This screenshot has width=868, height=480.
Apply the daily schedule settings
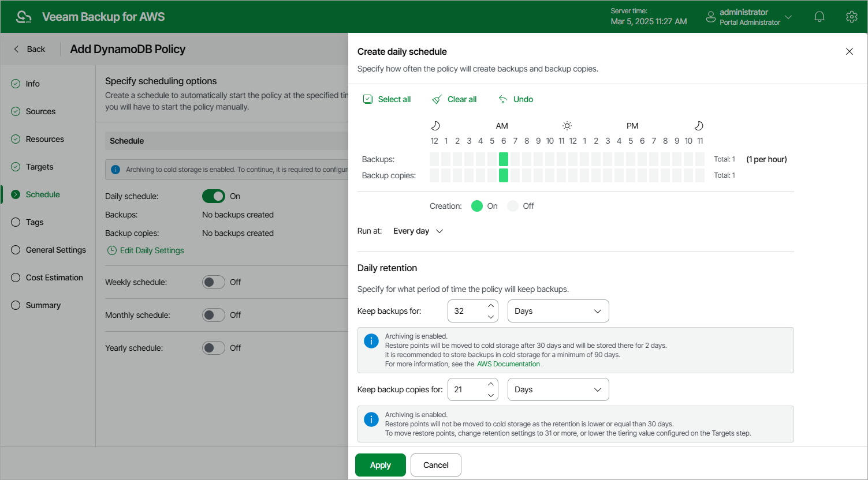tap(380, 465)
